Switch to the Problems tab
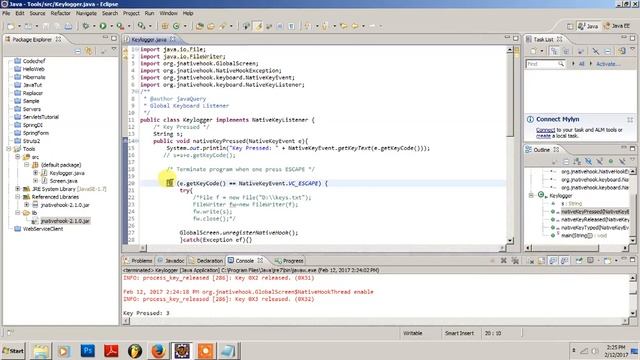 click(138, 260)
